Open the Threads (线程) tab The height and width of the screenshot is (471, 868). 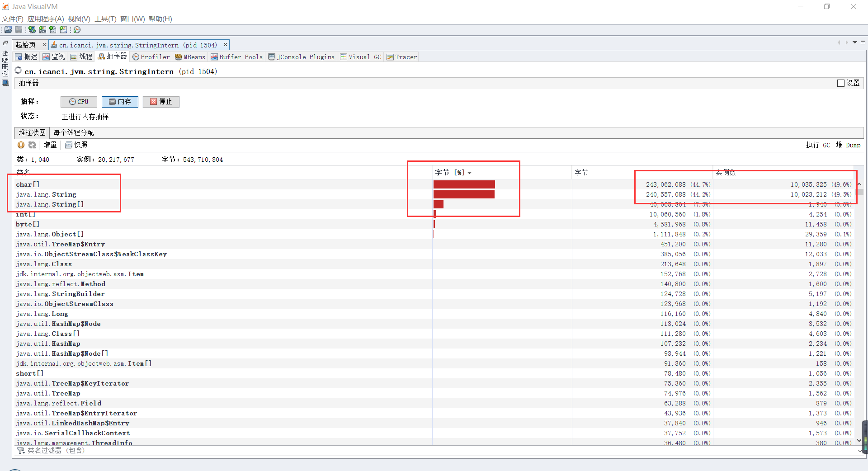click(81, 57)
